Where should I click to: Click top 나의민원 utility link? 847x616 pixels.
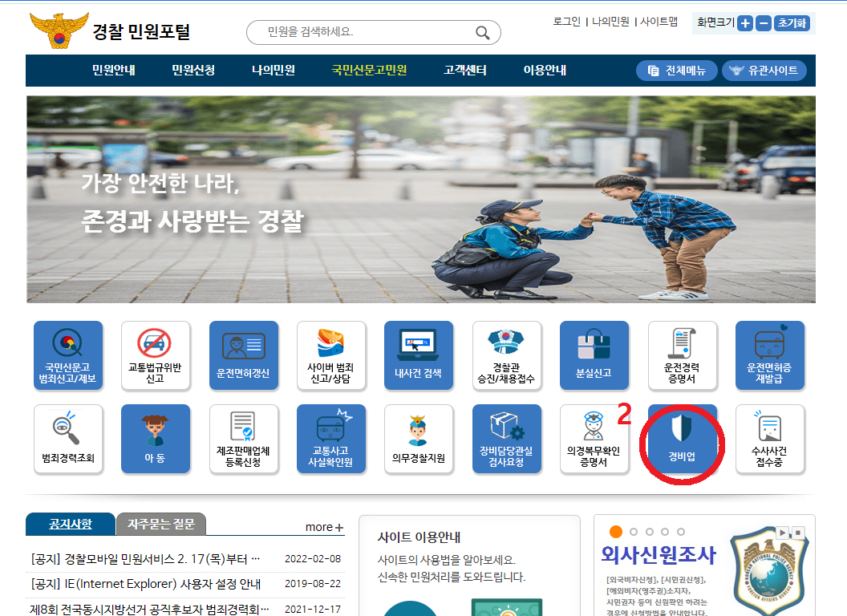[610, 22]
